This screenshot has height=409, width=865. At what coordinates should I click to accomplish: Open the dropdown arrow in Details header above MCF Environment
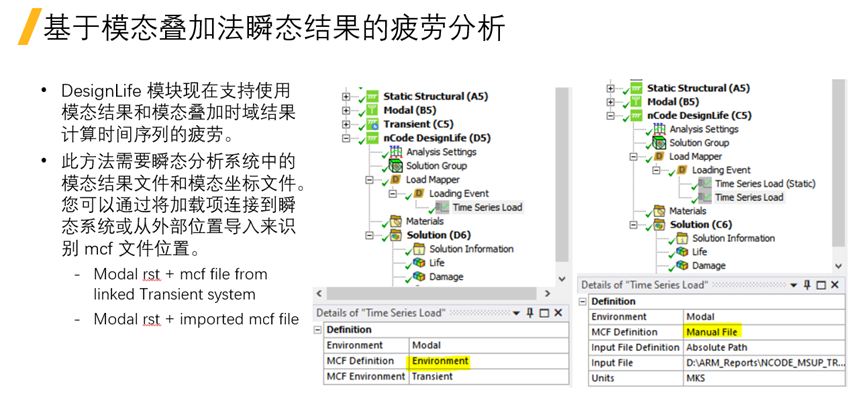(516, 314)
